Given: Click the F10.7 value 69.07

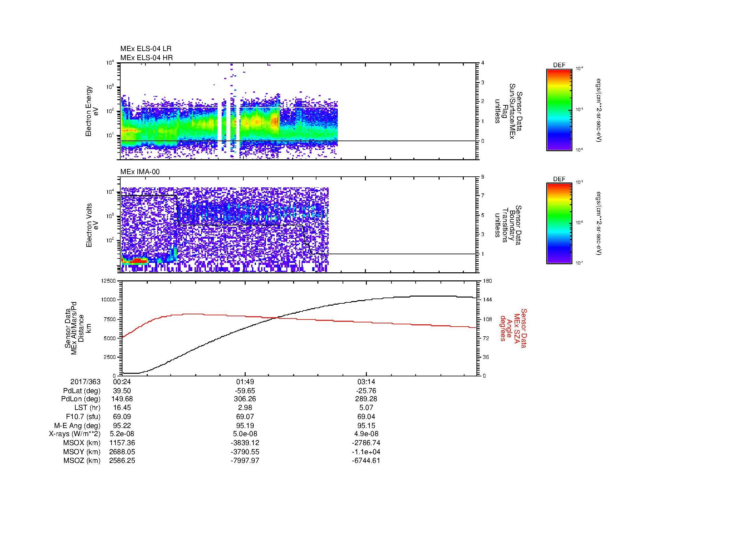Looking at the screenshot, I should [245, 416].
